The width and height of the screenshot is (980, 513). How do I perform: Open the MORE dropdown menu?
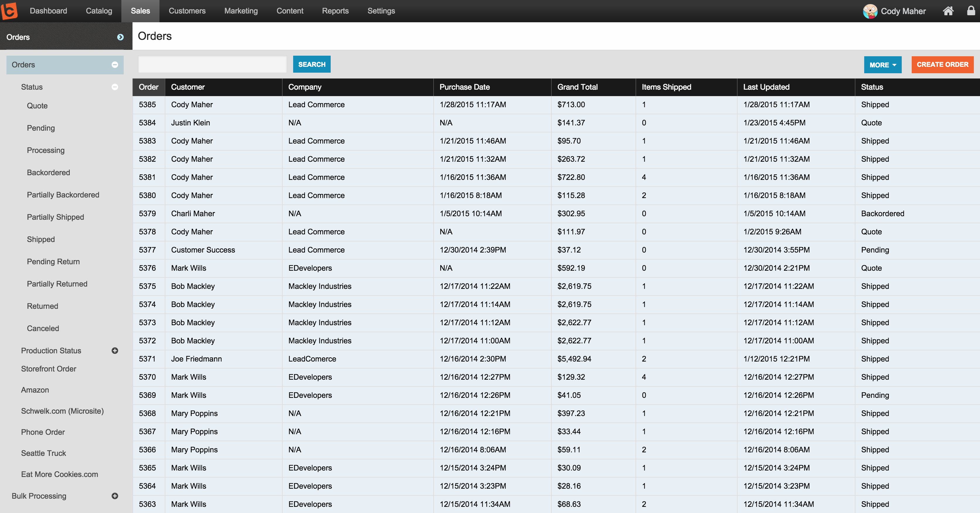[883, 65]
